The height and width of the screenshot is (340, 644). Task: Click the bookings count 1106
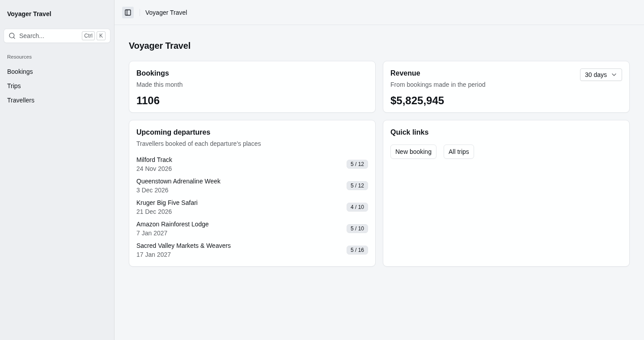pyautogui.click(x=148, y=101)
